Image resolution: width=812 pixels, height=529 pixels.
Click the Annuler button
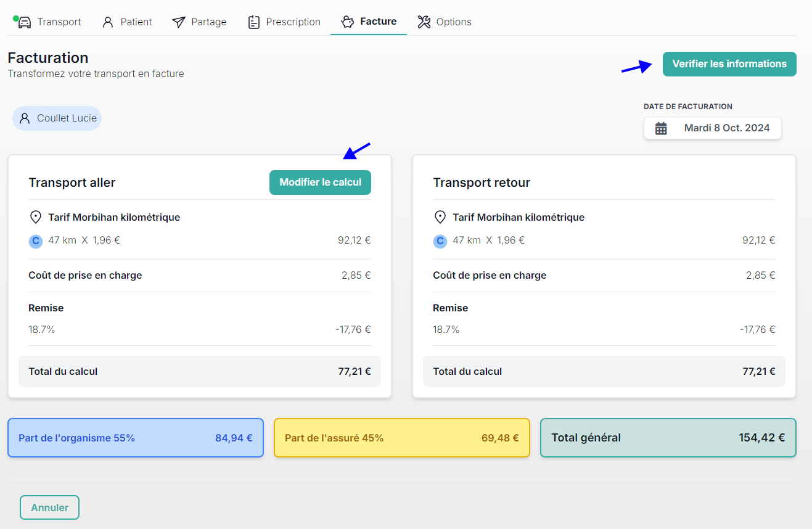tap(49, 507)
